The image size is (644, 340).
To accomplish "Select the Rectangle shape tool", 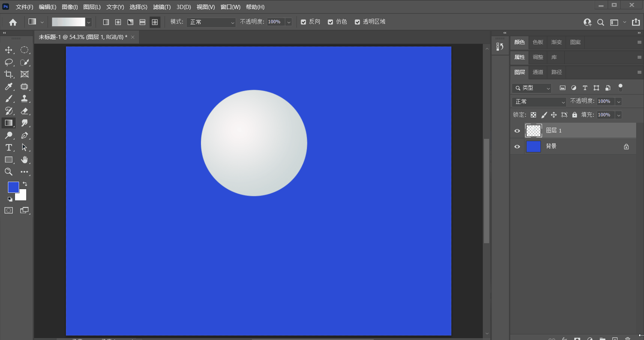I will pos(9,160).
